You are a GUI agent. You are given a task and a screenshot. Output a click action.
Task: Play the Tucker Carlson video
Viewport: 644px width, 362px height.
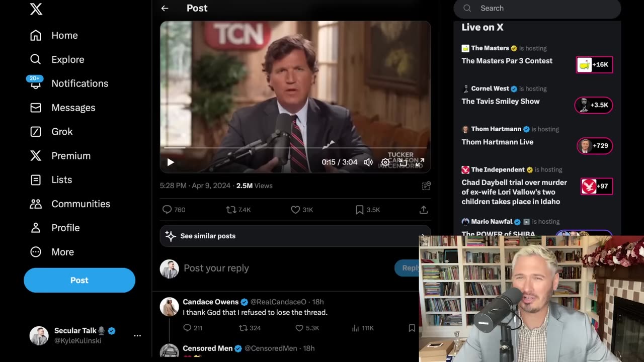coord(171,162)
